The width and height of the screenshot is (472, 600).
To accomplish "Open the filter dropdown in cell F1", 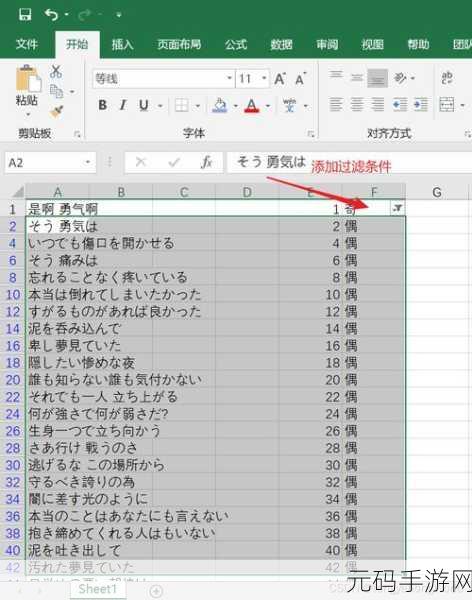I will pyautogui.click(x=397, y=208).
